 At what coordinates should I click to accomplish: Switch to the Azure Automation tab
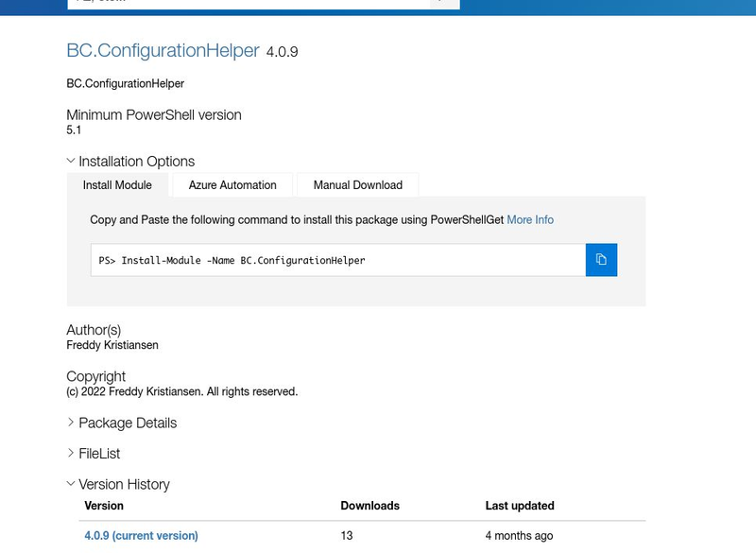[x=232, y=185]
